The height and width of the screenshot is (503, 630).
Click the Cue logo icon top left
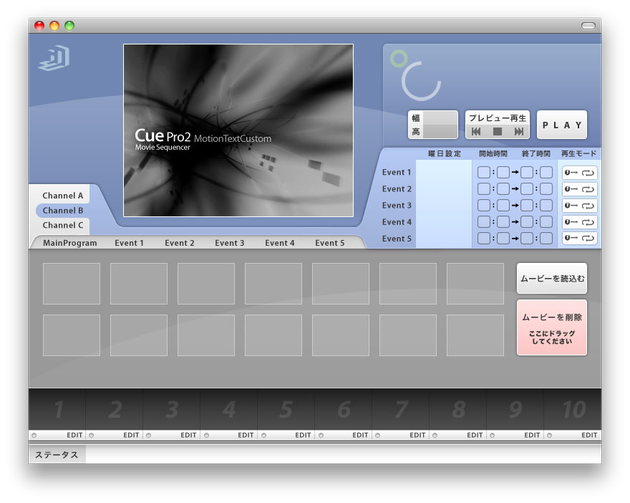54,58
